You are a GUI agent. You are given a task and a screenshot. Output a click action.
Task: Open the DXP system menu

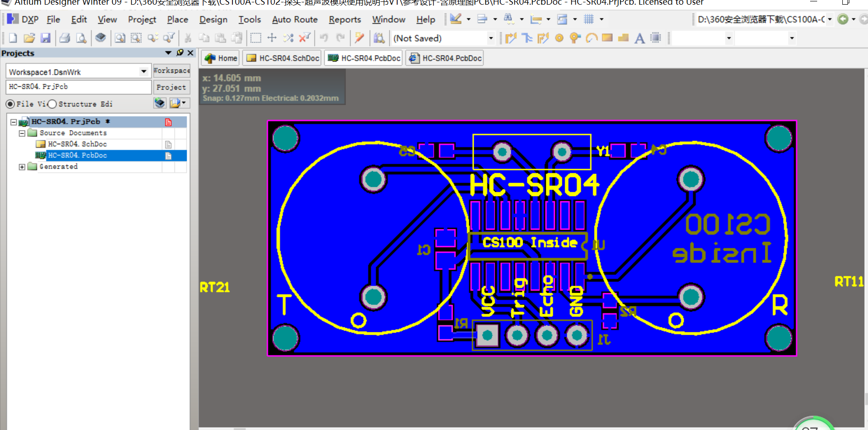[23, 19]
